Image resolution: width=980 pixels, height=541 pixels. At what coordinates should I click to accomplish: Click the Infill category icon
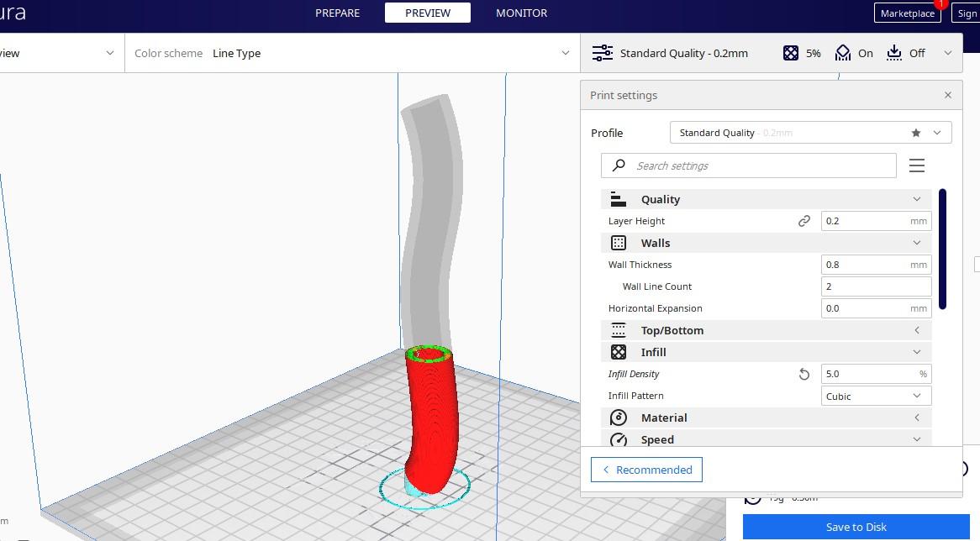618,352
